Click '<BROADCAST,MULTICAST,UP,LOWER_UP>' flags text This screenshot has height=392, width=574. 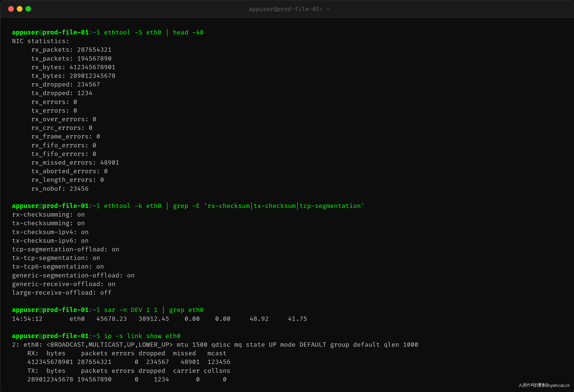click(110, 345)
